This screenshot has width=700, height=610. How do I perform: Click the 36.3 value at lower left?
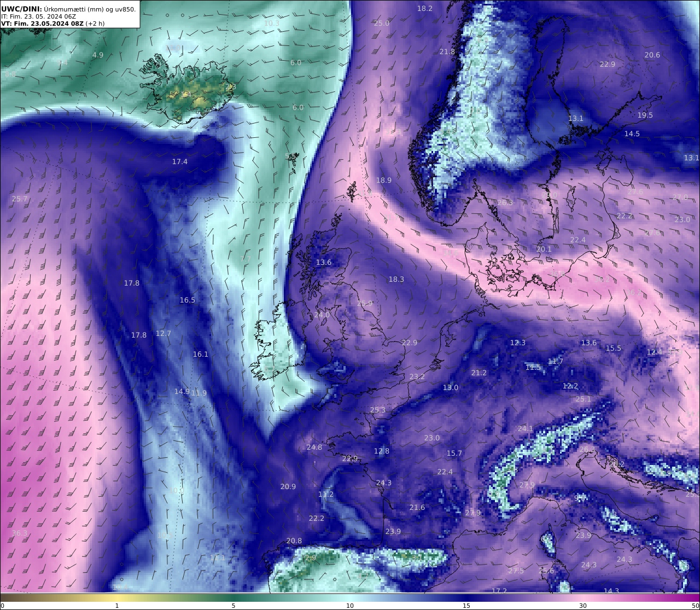[20, 533]
